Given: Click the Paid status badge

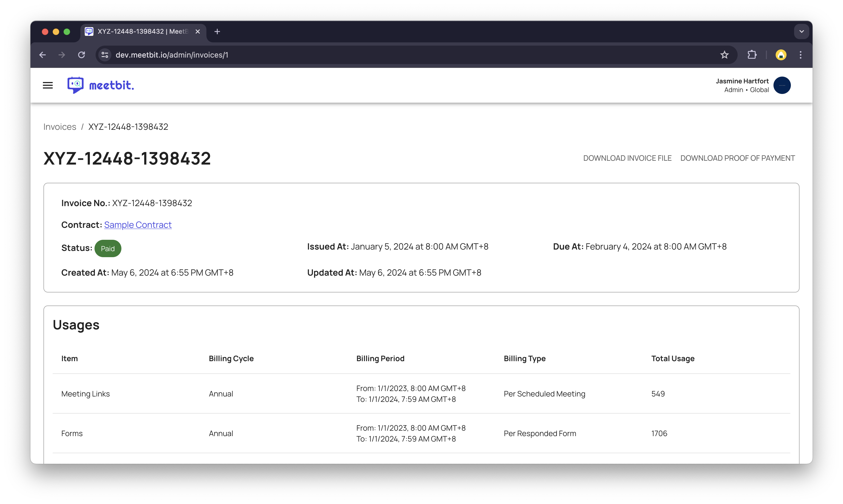Looking at the screenshot, I should [108, 248].
